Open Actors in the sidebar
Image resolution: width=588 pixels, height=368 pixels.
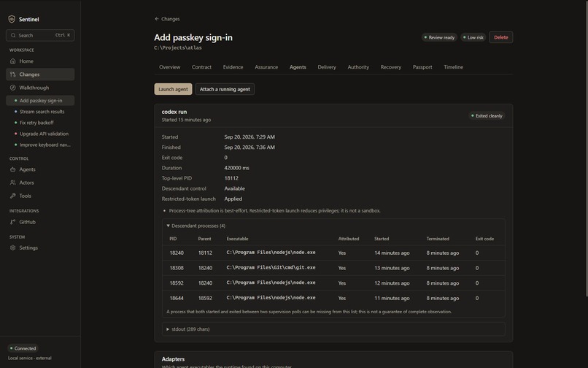(x=40, y=183)
